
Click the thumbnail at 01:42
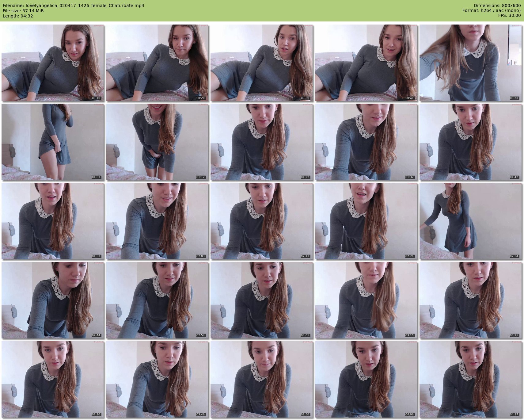point(471,142)
